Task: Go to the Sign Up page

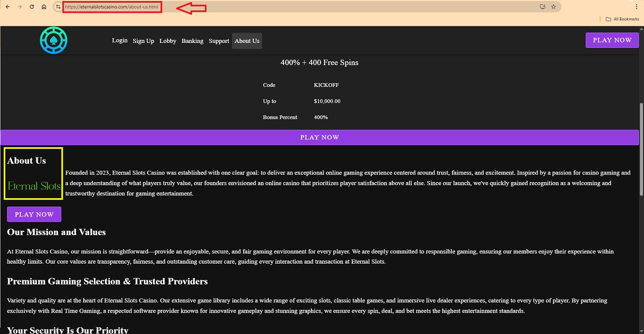Action: (x=143, y=41)
